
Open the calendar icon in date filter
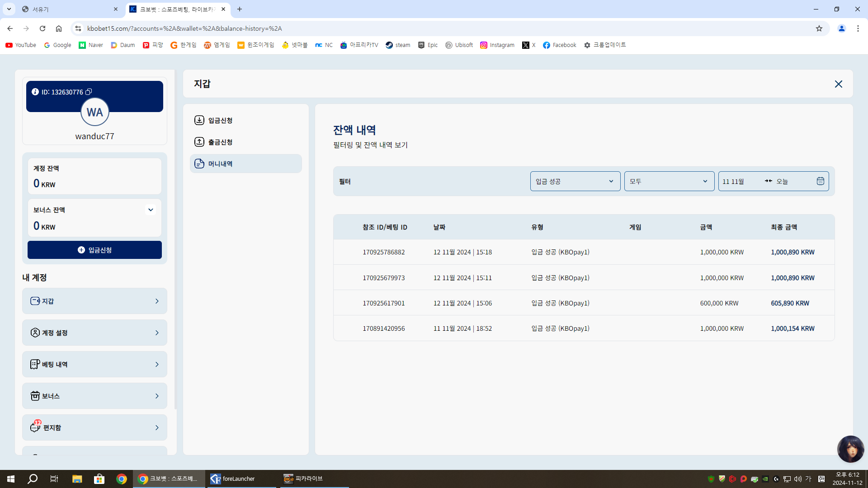(821, 181)
